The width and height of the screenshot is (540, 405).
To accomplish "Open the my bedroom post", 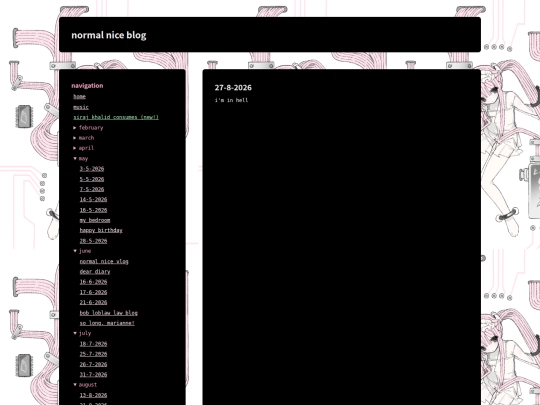I will click(95, 220).
